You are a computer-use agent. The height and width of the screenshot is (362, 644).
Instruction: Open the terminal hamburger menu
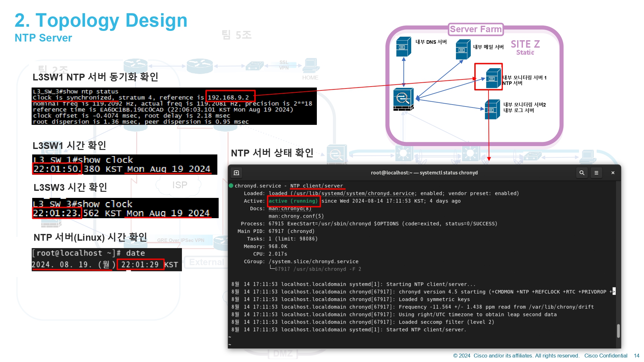click(596, 173)
